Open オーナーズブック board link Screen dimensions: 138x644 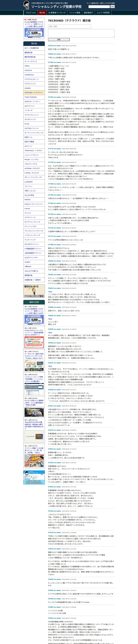point(34,62)
